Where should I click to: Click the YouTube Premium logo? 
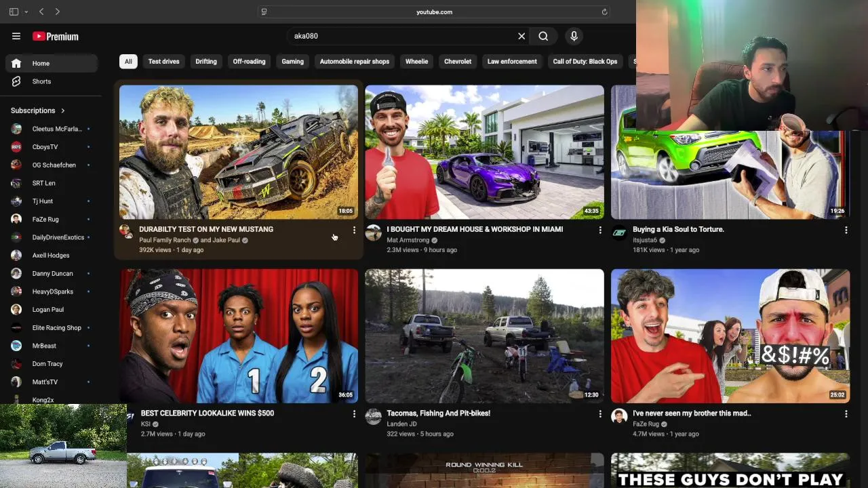tap(56, 37)
